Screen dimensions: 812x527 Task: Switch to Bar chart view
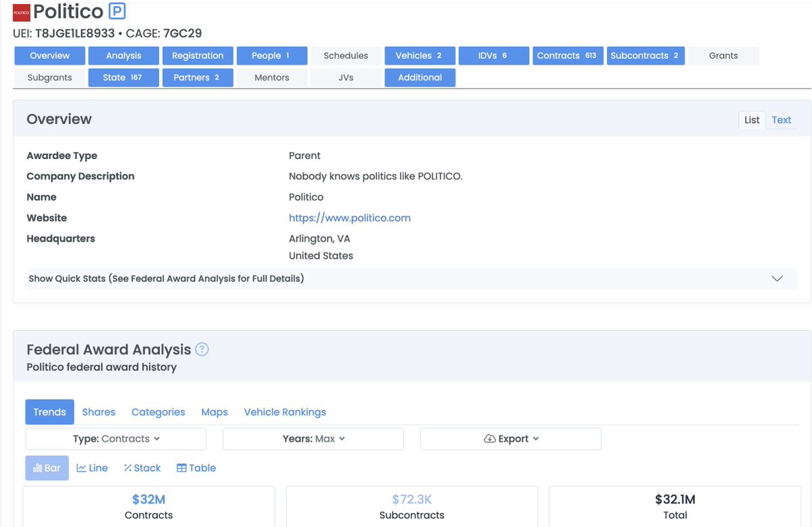(x=47, y=467)
